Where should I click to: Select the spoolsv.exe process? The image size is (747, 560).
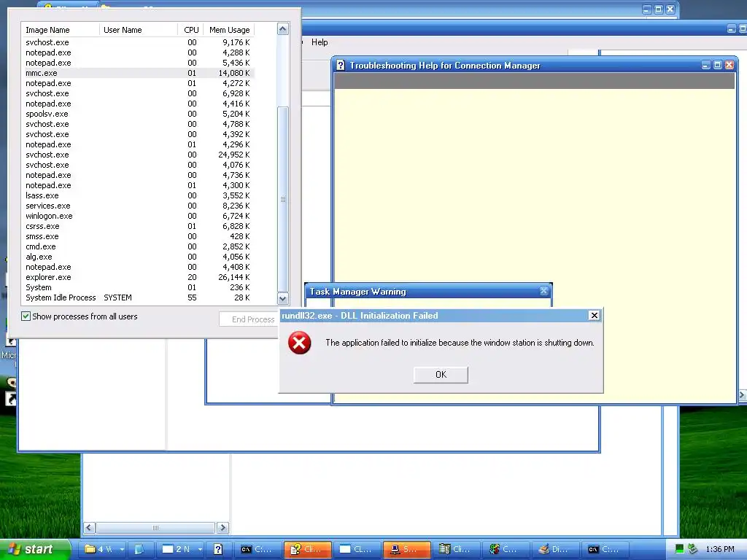point(138,114)
